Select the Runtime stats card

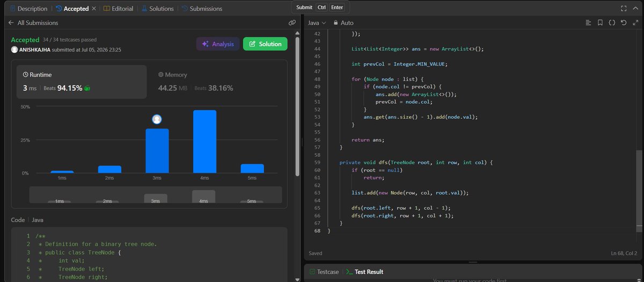point(82,82)
